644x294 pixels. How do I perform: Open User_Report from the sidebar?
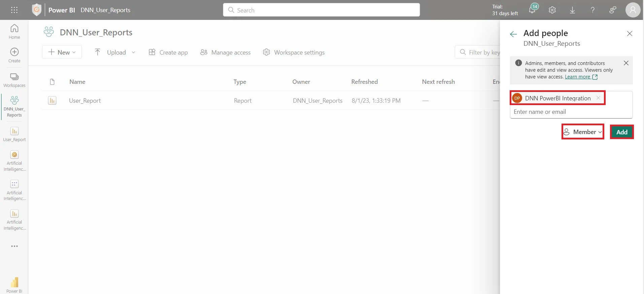14,134
